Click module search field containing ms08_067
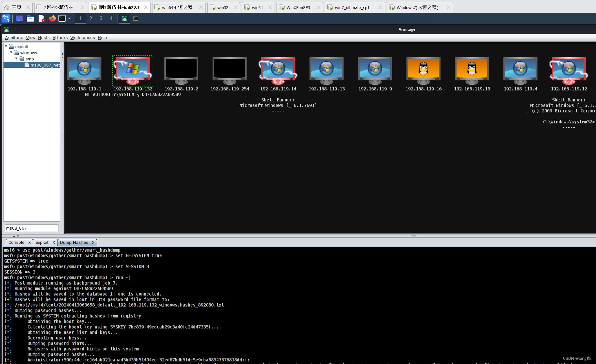The width and height of the screenshot is (596, 364). (32, 228)
